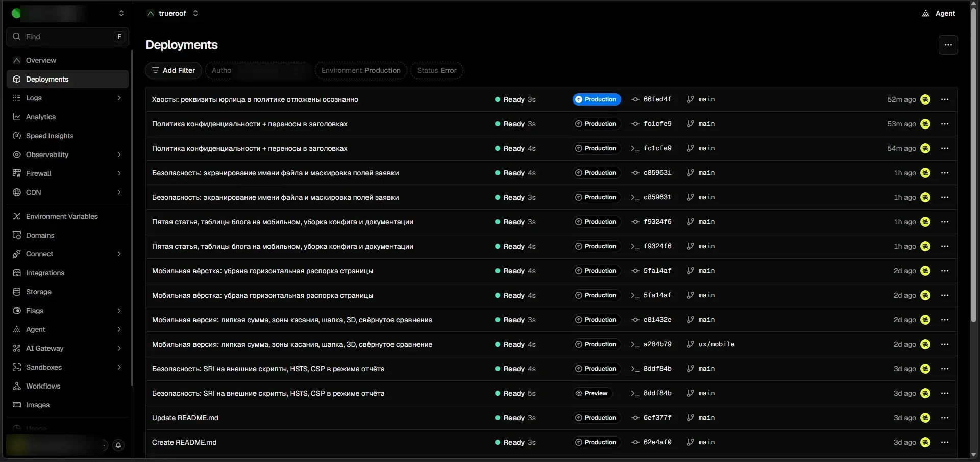Open the three-dot menu beside Deployments heading
The height and width of the screenshot is (462, 980).
tap(948, 45)
